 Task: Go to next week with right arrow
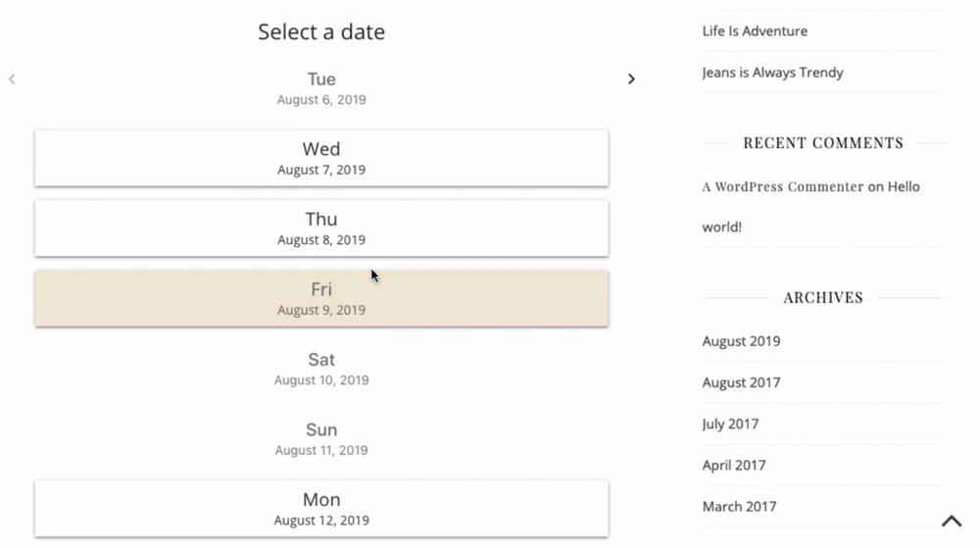(x=631, y=78)
